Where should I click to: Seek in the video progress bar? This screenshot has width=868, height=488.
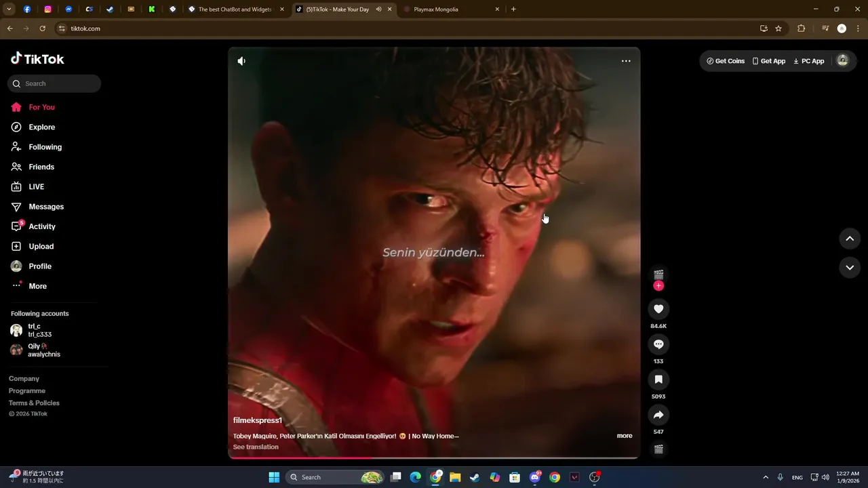pos(434,457)
